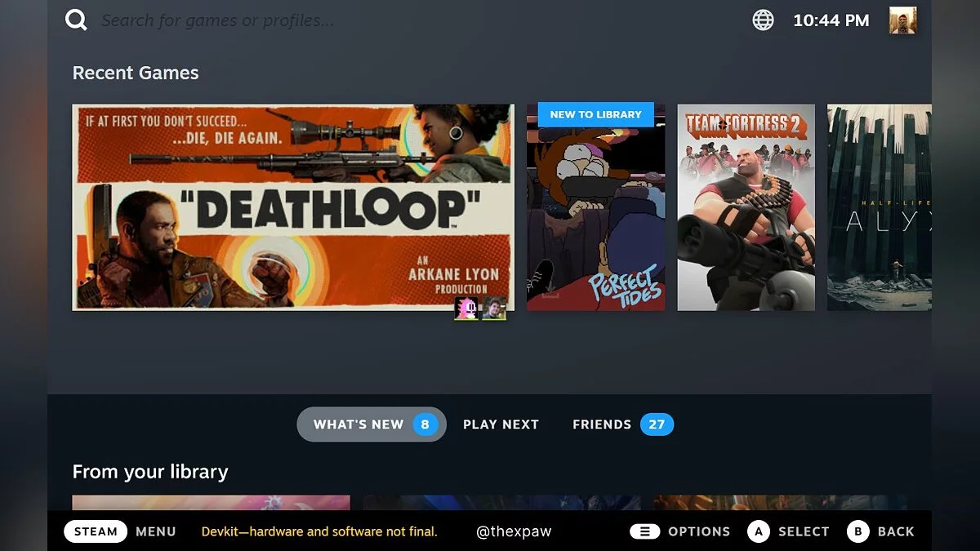Click the A button glyph
This screenshot has width=980, height=551.
pos(758,531)
